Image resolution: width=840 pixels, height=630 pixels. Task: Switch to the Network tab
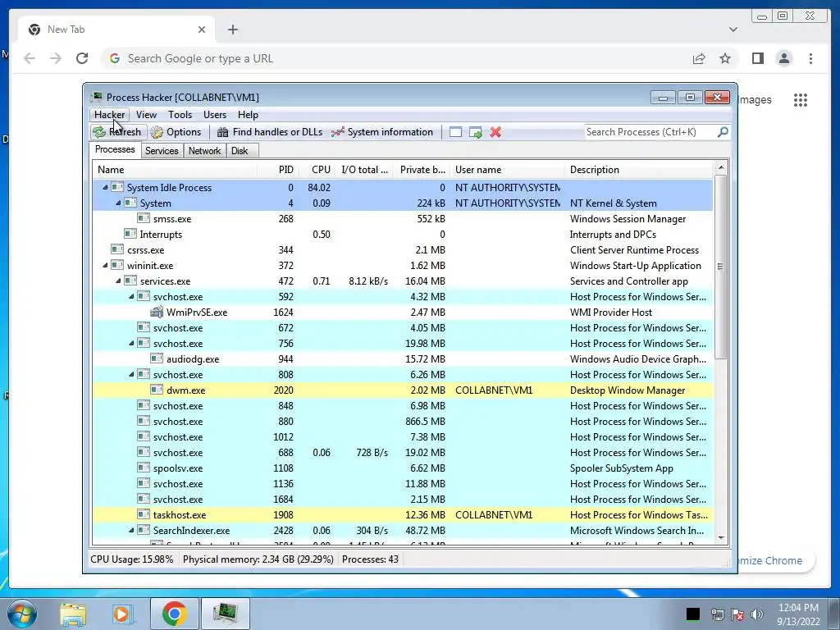click(x=204, y=151)
